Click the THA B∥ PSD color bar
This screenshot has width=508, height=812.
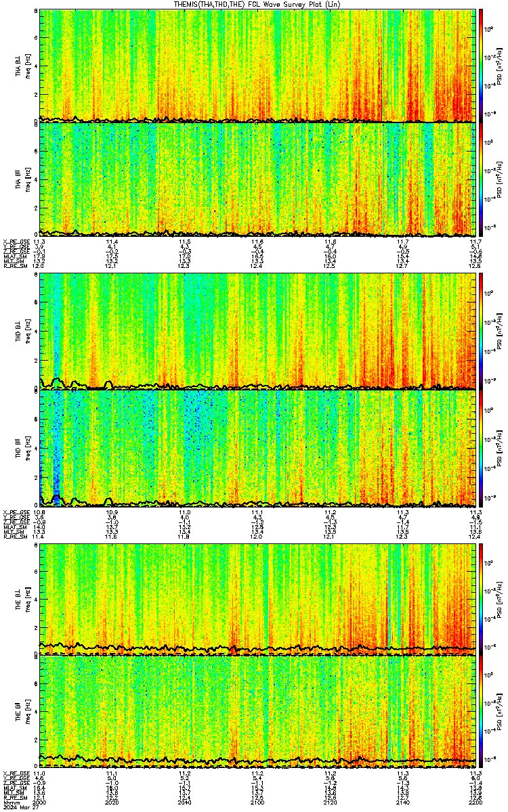482,179
